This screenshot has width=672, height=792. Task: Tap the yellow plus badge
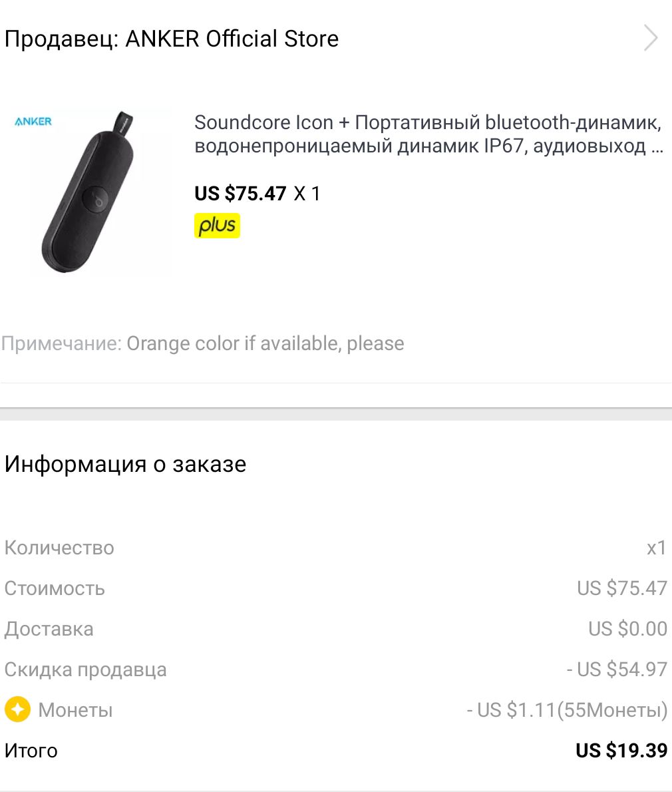(x=217, y=225)
